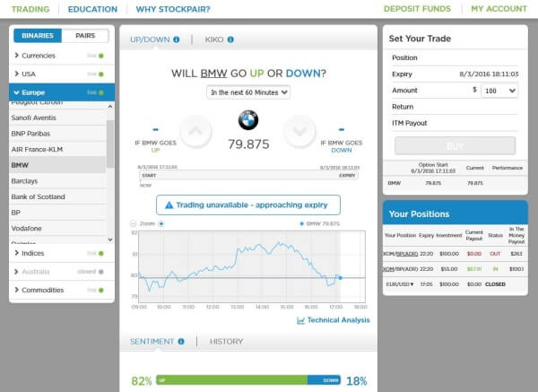Click the warning triangle in trading notice
Viewport: 538px width, 392px height.
coord(169,205)
